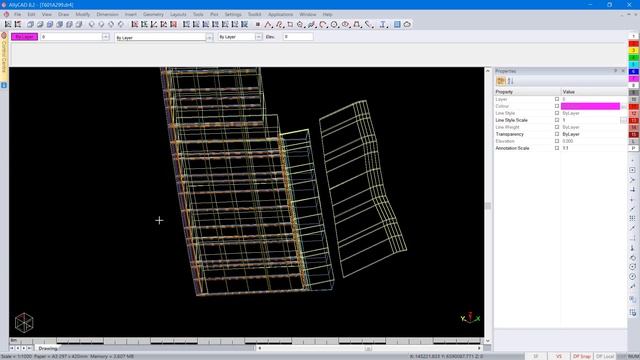
Task: Open the Draw menu
Action: click(64, 14)
